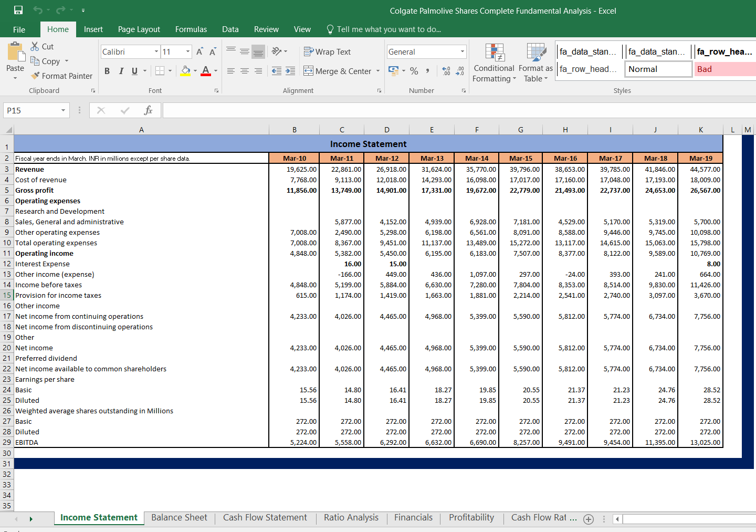756x532 pixels.
Task: Apply percent style
Action: (414, 71)
